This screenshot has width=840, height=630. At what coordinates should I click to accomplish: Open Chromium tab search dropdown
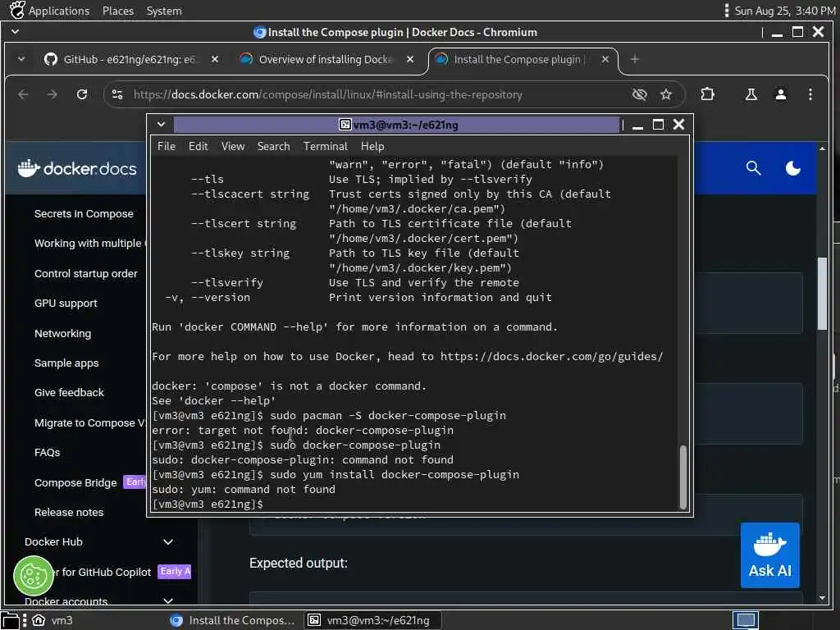click(21, 59)
